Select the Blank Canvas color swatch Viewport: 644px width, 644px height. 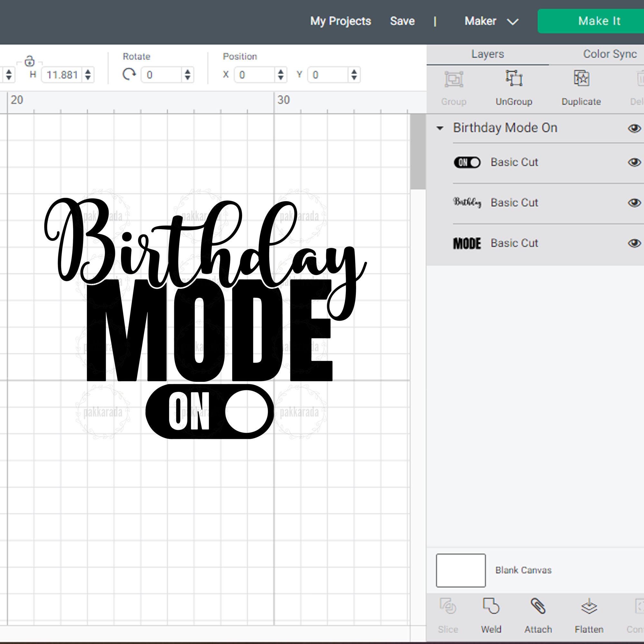click(461, 570)
